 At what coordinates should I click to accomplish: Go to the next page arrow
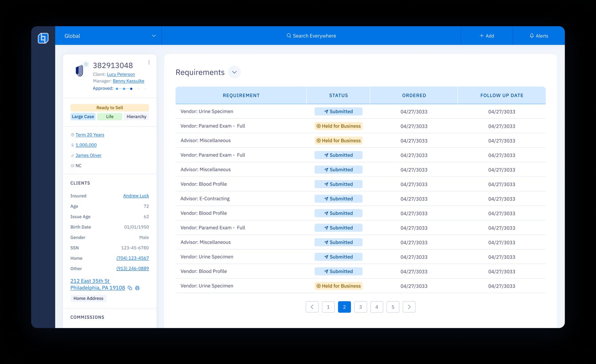409,307
